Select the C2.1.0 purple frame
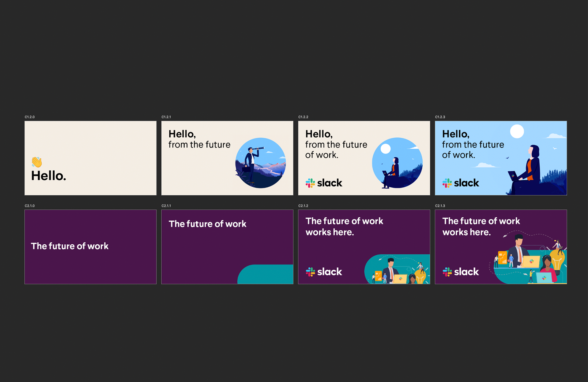 (90, 247)
